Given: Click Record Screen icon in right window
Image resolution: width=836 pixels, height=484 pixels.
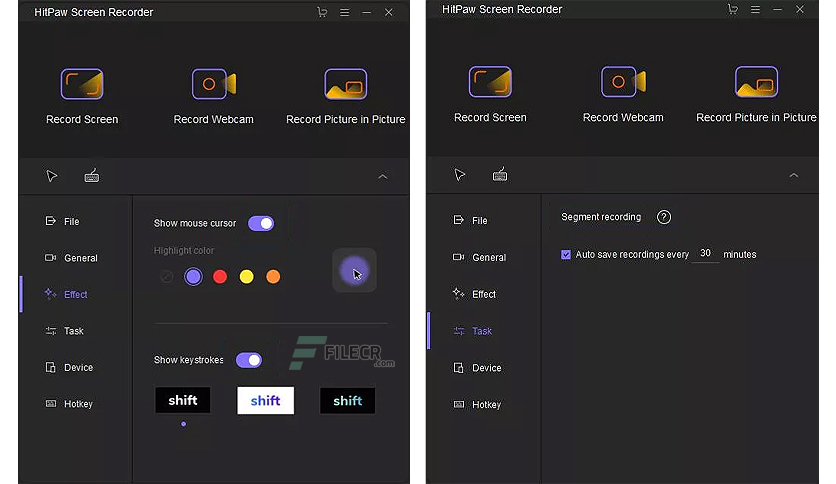Looking at the screenshot, I should pos(490,82).
